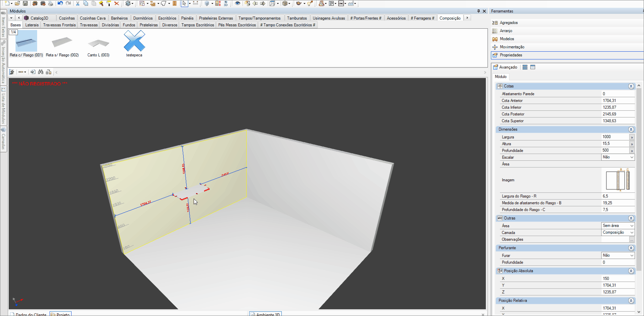Click the CNC toolbar icon
644x316 pixels.
341,3
